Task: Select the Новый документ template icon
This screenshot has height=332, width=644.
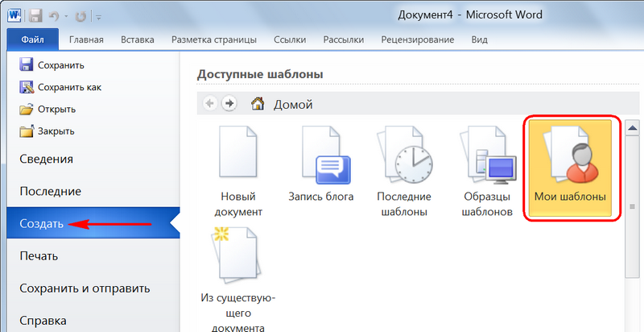Action: pyautogui.click(x=238, y=152)
